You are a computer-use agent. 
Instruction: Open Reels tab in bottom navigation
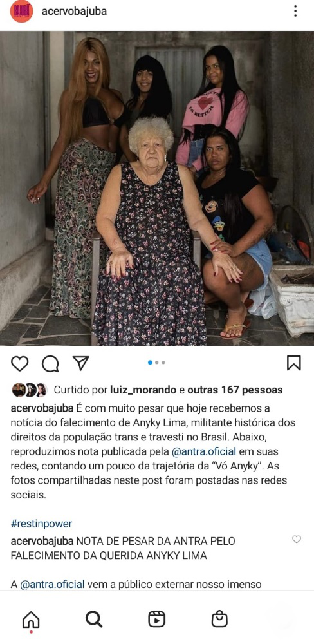pyautogui.click(x=156, y=619)
